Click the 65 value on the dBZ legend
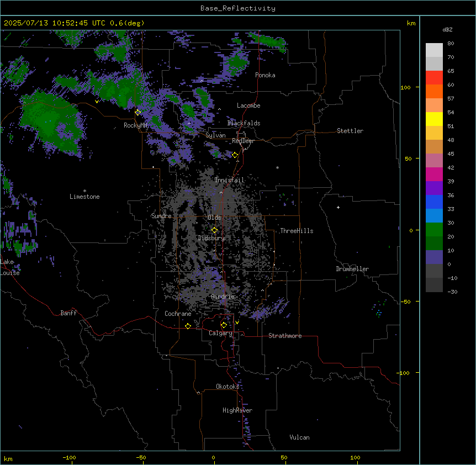This screenshot has width=476, height=465. point(451,71)
